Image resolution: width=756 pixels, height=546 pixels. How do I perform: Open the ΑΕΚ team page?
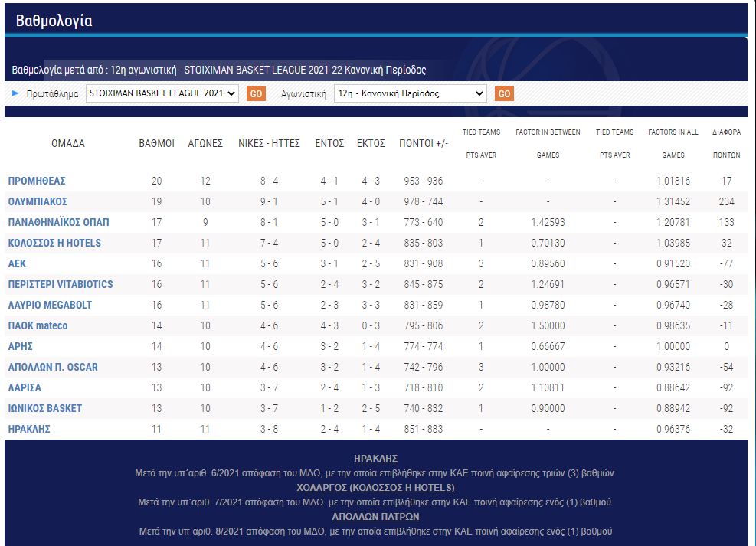coord(17,263)
